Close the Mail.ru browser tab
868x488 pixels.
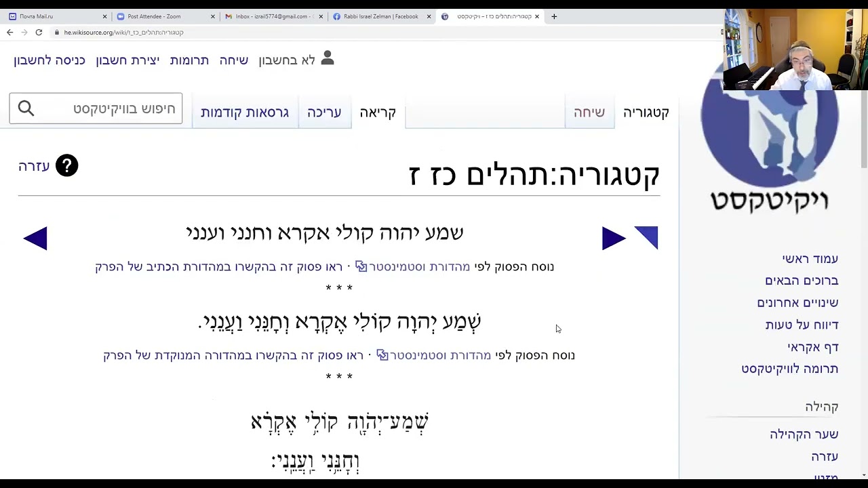coord(104,16)
